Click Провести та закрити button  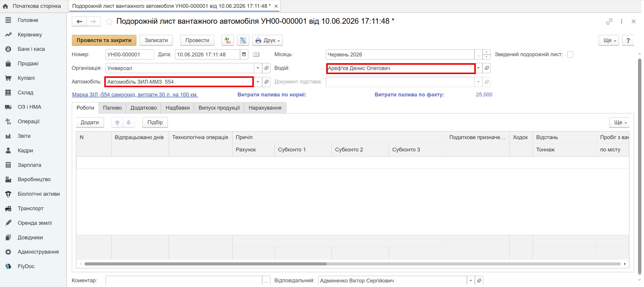(104, 40)
